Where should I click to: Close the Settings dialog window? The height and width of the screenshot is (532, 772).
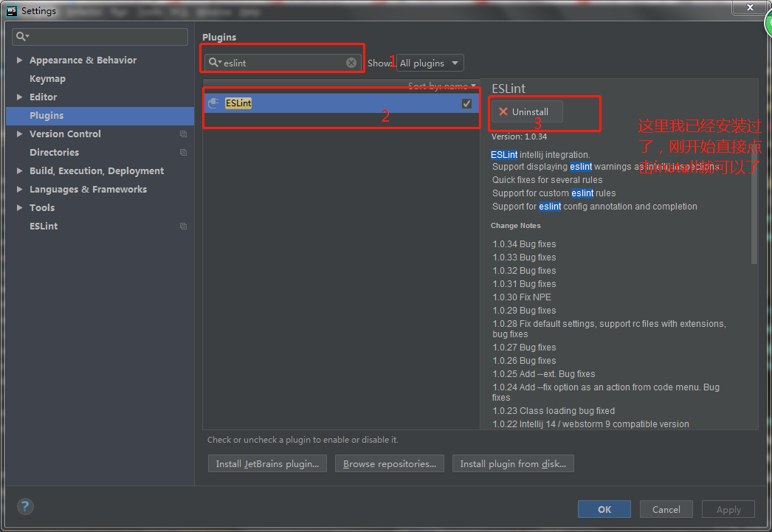(x=749, y=7)
